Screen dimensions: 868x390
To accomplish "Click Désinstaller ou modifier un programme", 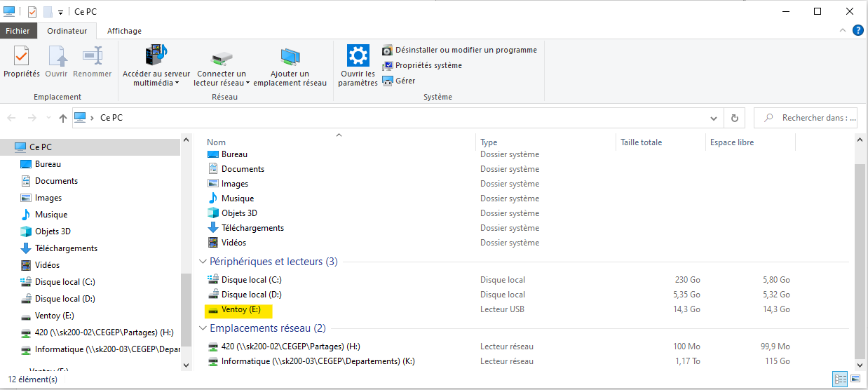I will 466,50.
